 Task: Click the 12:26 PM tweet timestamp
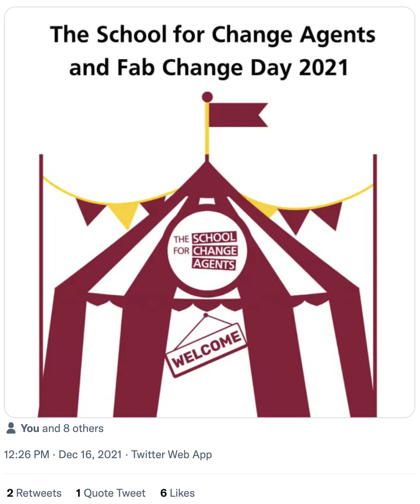click(27, 455)
